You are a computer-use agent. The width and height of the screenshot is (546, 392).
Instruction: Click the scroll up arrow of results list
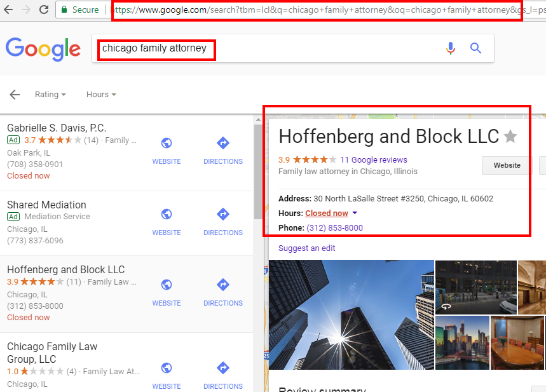coord(258,119)
